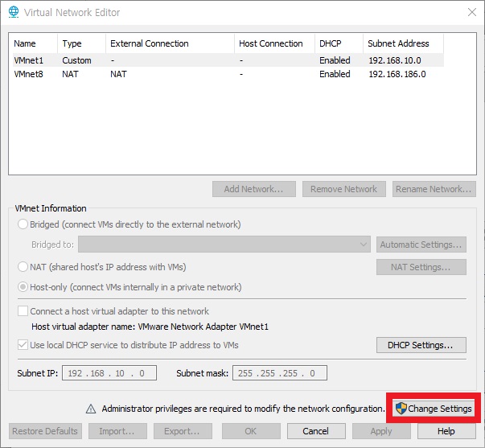Viewport: 485px width, 448px height.
Task: Click the Remove Network button
Action: tap(344, 189)
